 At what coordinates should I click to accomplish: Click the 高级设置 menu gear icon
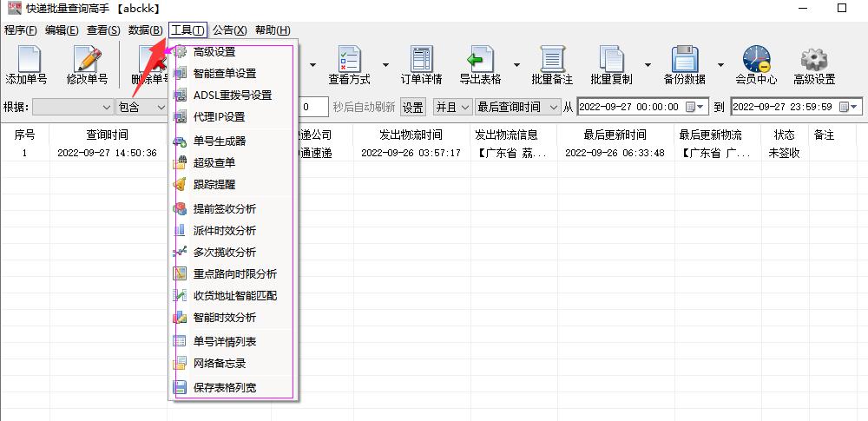click(180, 51)
